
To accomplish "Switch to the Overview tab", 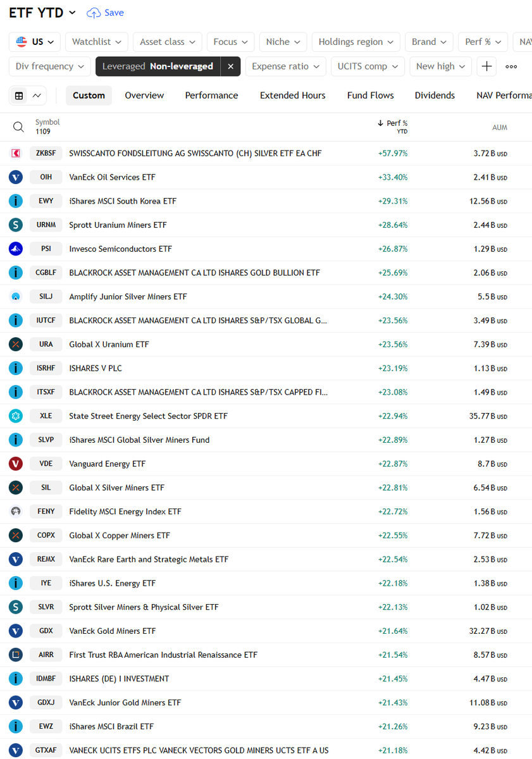I will click(x=144, y=96).
